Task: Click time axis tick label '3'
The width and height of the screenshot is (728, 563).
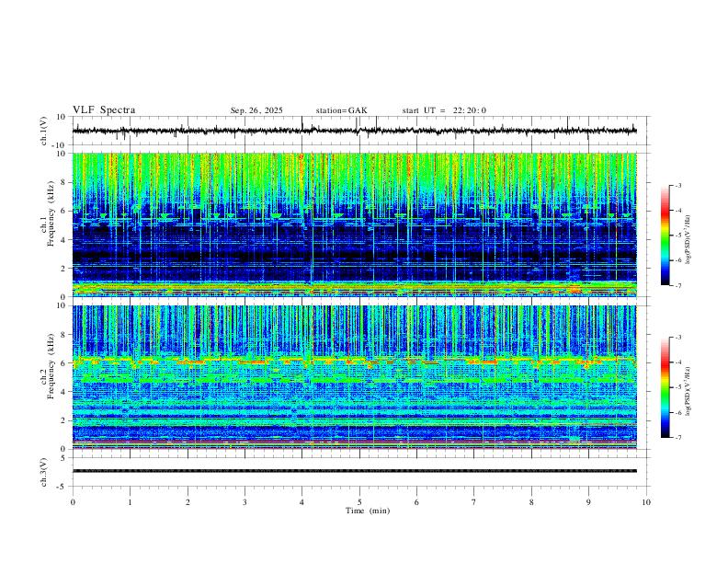Action: 245,502
